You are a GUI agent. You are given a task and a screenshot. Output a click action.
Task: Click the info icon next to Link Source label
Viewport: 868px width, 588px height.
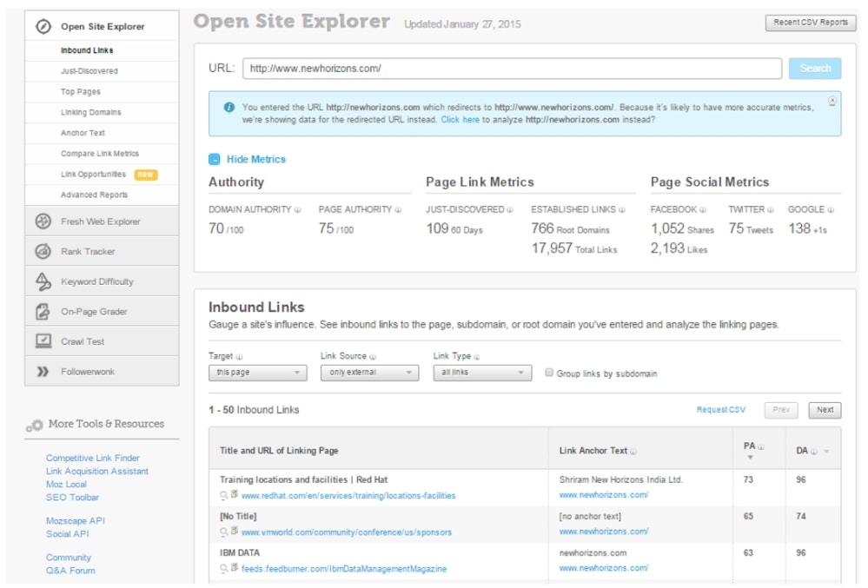373,357
